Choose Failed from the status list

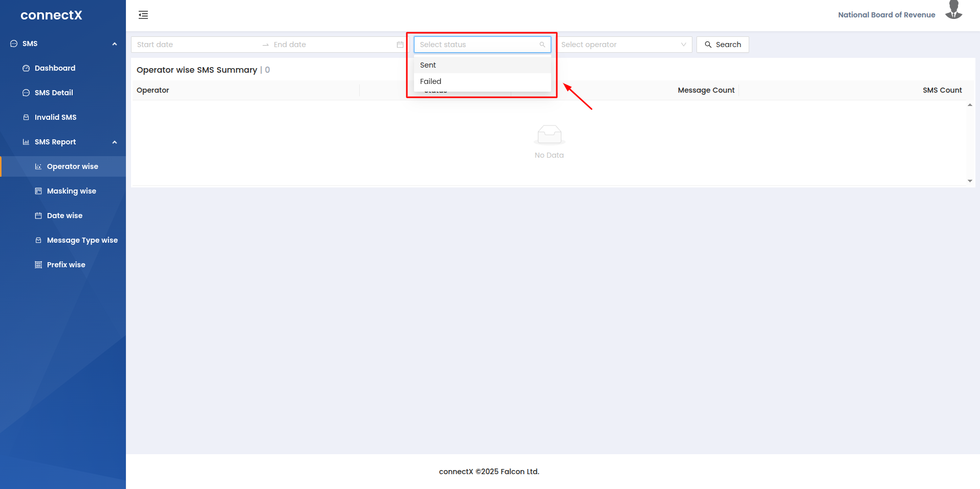[430, 81]
